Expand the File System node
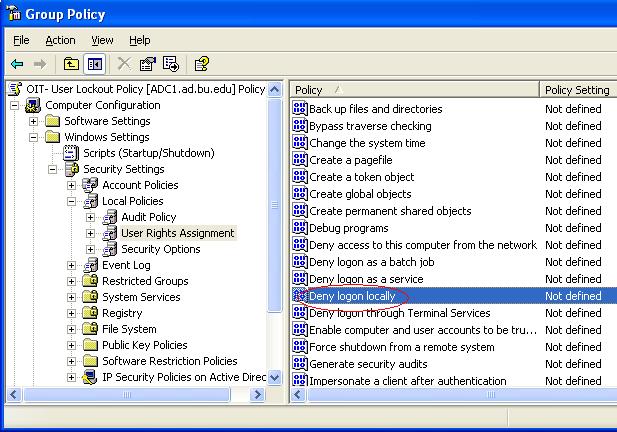The width and height of the screenshot is (617, 432). pyautogui.click(x=71, y=329)
